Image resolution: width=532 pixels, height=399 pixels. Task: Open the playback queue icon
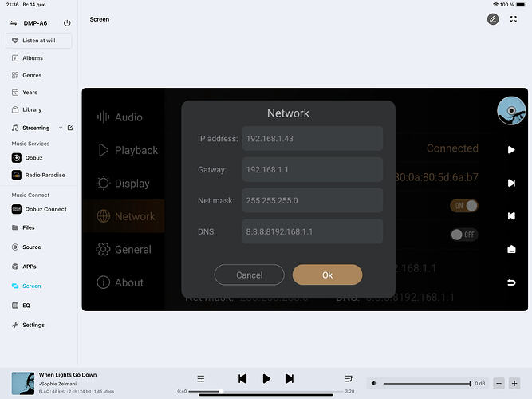pyautogui.click(x=349, y=378)
